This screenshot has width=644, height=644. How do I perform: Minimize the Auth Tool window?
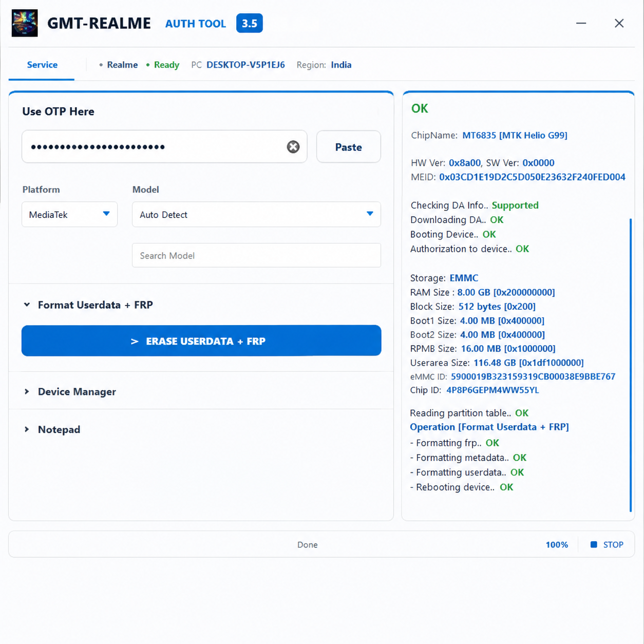pos(581,23)
